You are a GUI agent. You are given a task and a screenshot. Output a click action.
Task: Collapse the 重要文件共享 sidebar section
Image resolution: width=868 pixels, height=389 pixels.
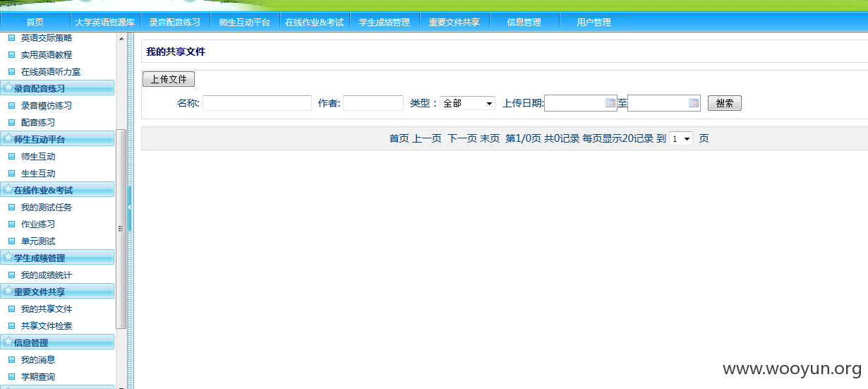click(57, 292)
